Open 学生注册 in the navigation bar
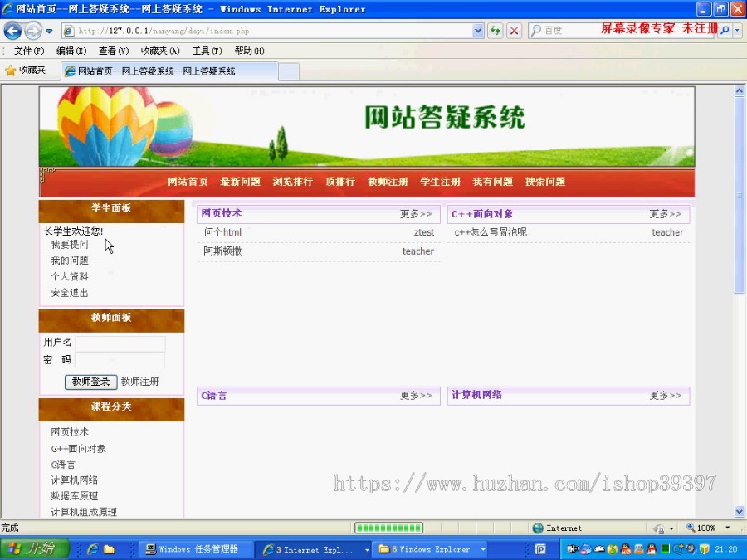Viewport: 747px width, 560px height. tap(440, 182)
